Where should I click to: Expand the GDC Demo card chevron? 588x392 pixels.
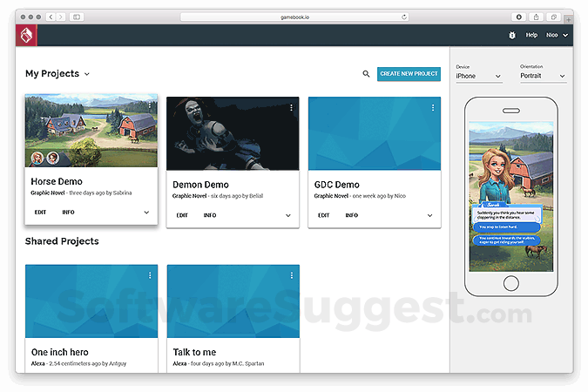(429, 215)
